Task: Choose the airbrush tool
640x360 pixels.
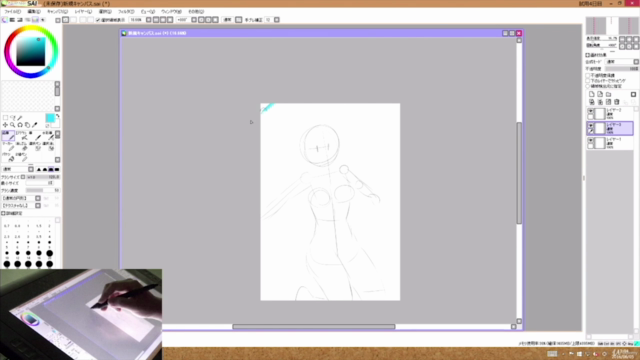Action: pos(22,136)
